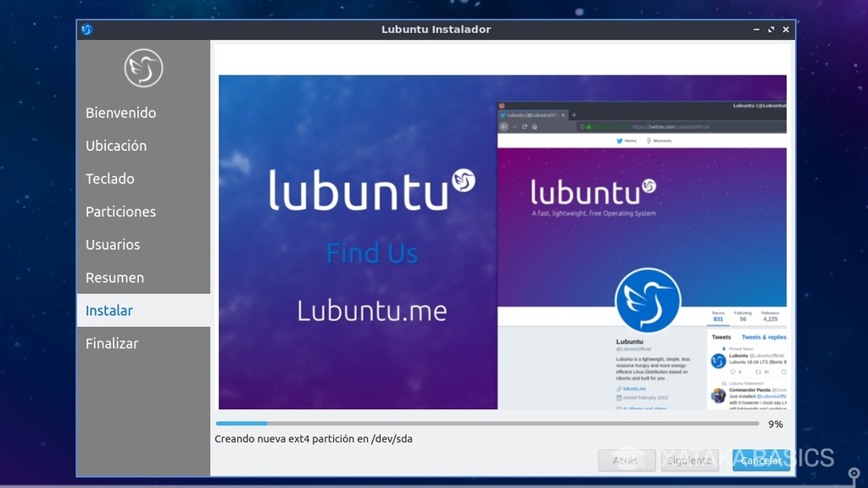Click the 'Creando nueva ext4 partición' status text
The width and height of the screenshot is (868, 488).
point(314,439)
